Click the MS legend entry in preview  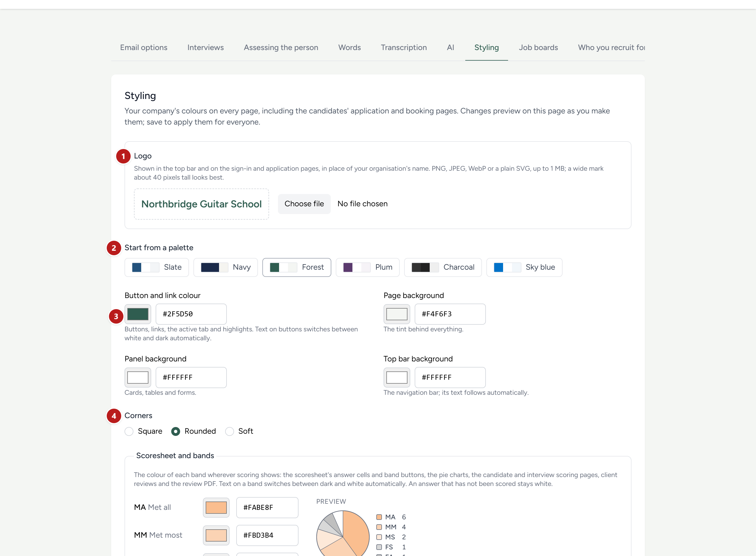pos(391,537)
